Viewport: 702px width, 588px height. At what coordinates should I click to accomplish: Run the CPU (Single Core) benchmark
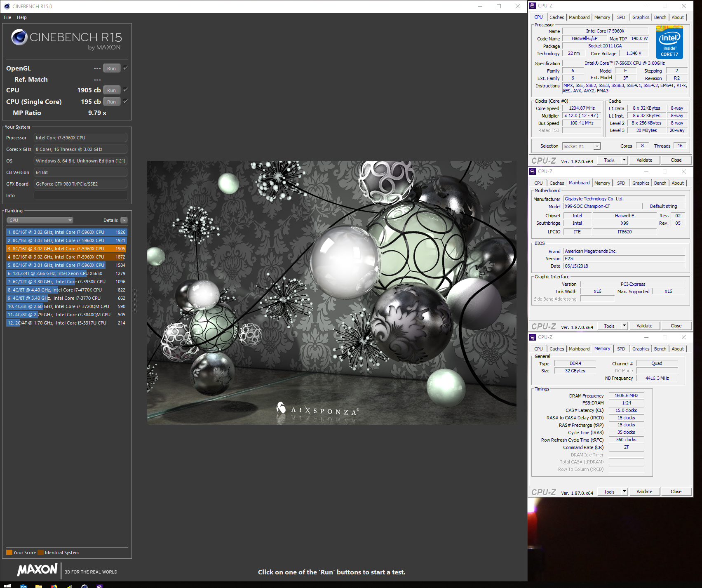click(112, 102)
